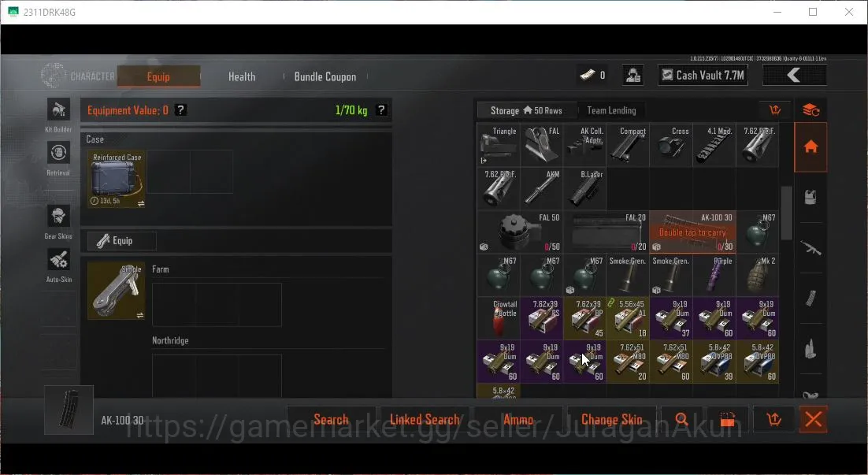Click the storage list scrollbar

click(x=786, y=213)
